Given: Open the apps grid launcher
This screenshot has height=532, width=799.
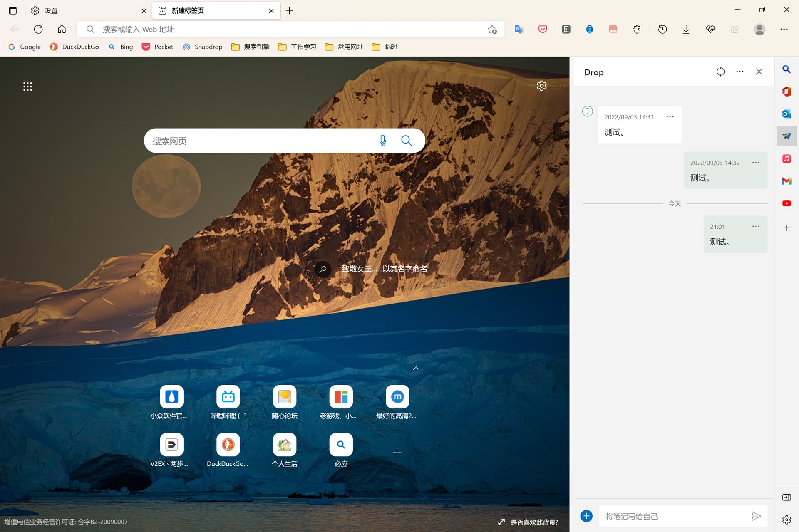Looking at the screenshot, I should [27, 87].
